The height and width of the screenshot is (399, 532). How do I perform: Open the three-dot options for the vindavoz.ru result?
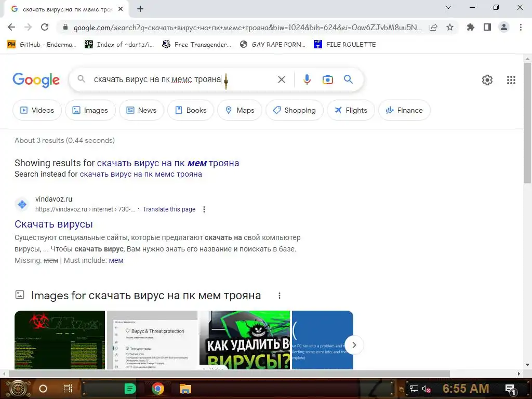(x=204, y=209)
